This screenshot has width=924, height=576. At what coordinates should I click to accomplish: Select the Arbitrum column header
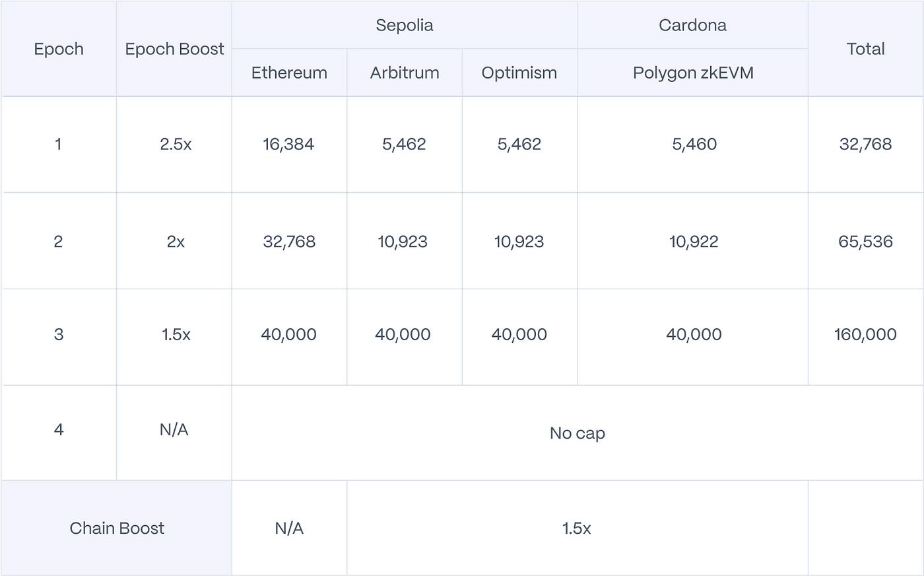click(405, 73)
